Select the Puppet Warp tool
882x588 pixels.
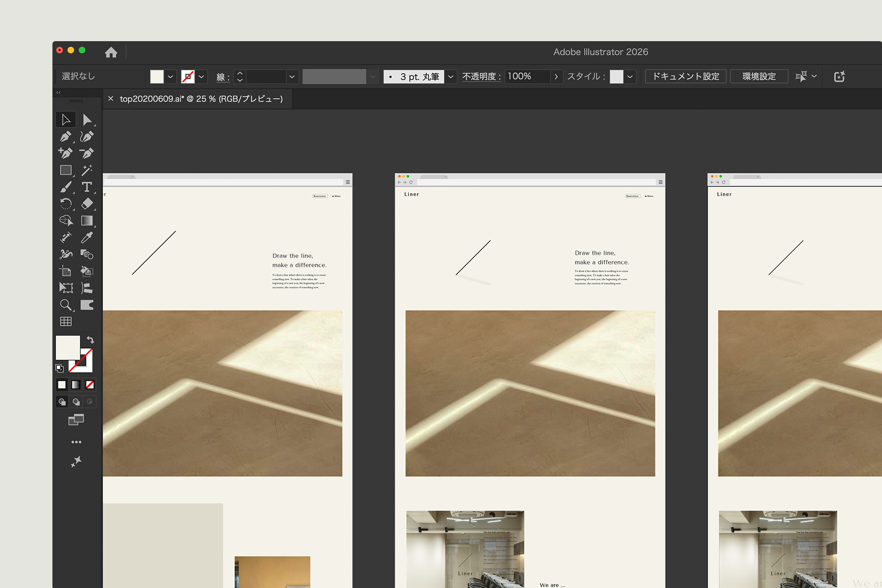click(66, 254)
